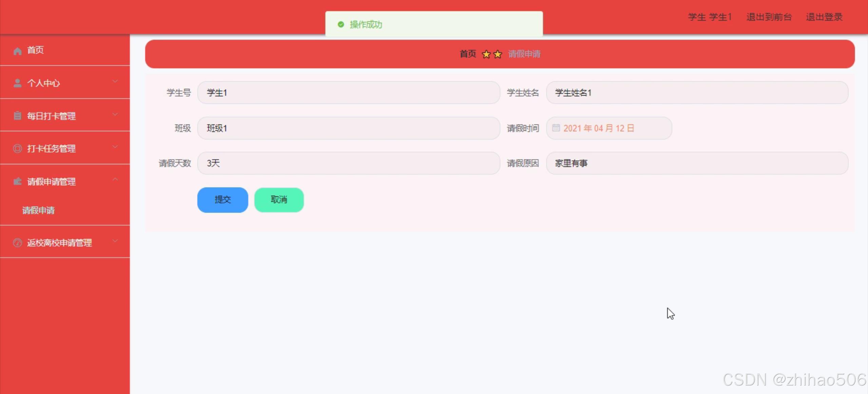
Task: Click the 首页 breadcrumb link
Action: (468, 54)
